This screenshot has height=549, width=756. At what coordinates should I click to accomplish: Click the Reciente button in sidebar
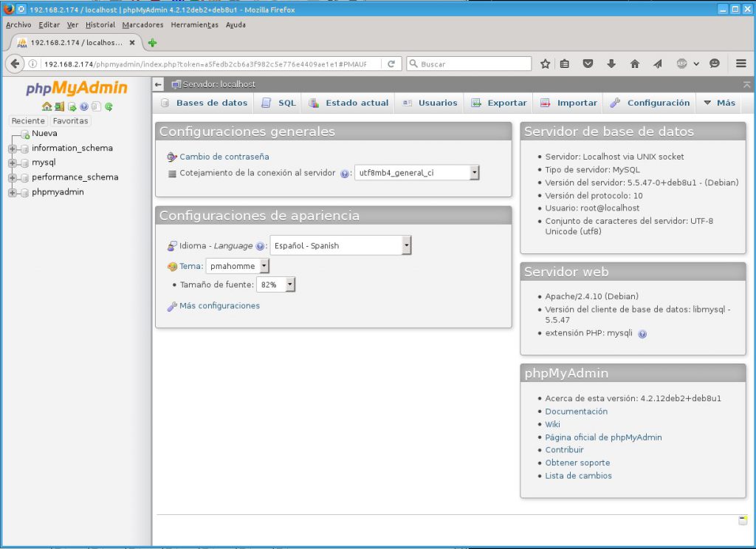click(28, 121)
